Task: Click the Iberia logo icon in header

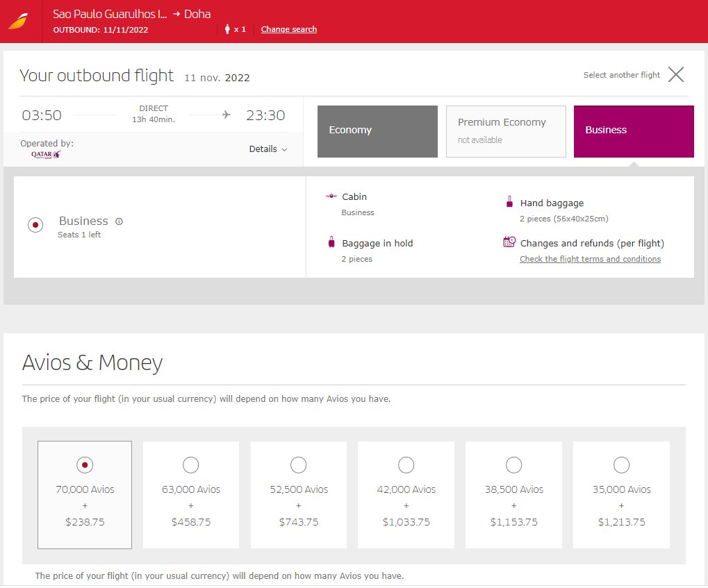Action: pyautogui.click(x=19, y=22)
